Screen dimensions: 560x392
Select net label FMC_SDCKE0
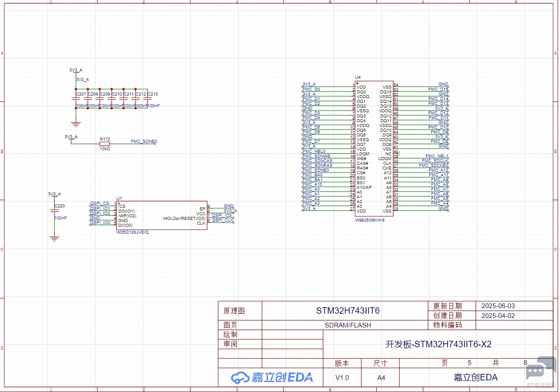(434, 165)
